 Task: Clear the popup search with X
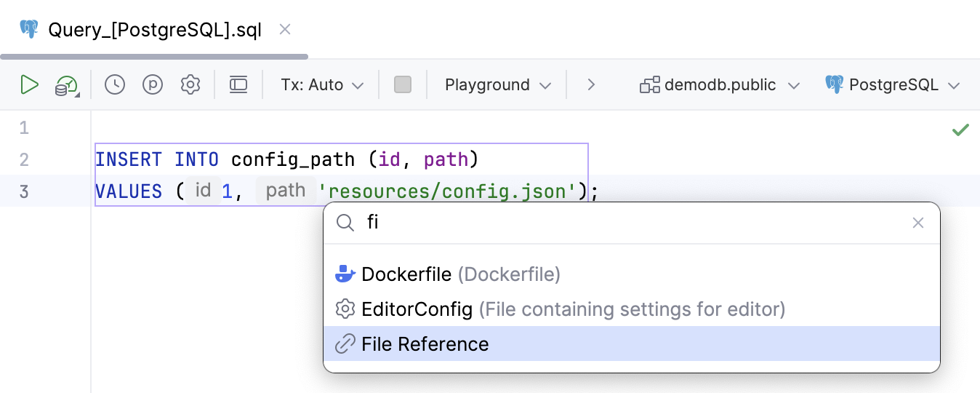(x=918, y=223)
